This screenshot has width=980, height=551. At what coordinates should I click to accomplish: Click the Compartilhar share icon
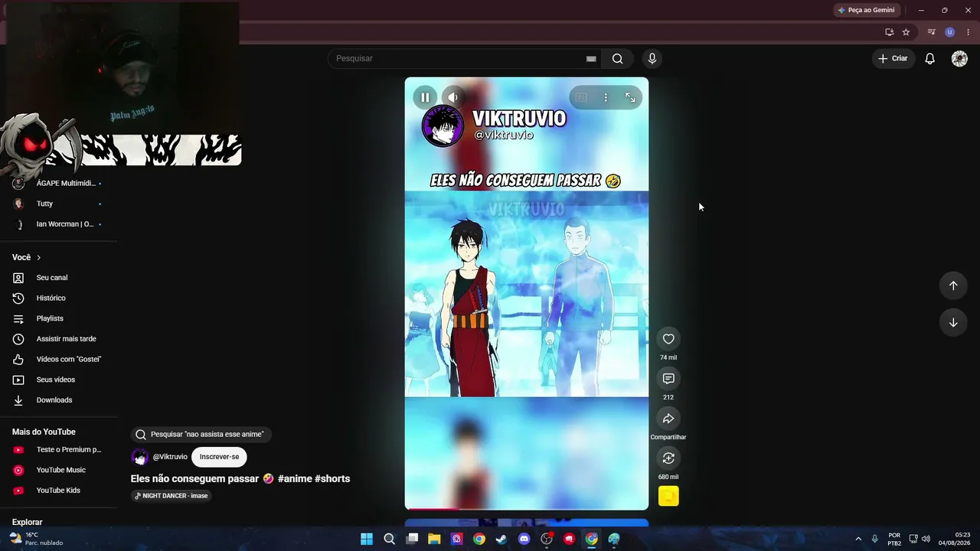tap(668, 419)
